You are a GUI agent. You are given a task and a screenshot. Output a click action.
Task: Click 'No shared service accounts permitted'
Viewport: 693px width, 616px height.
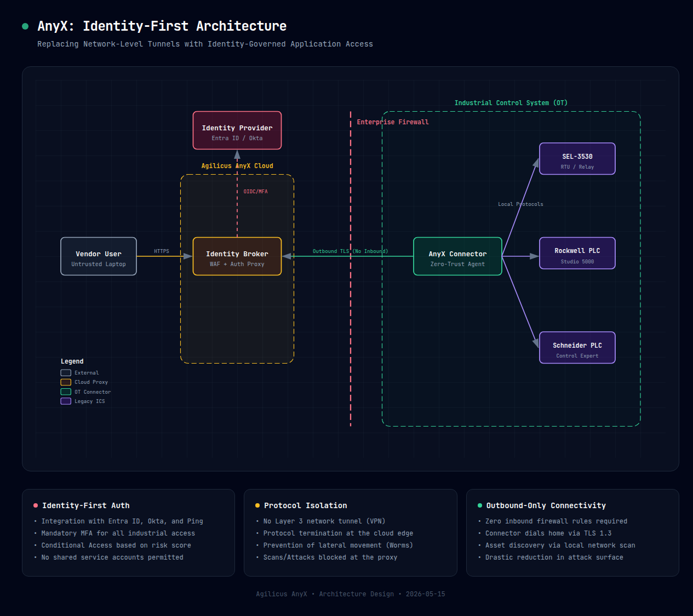(x=112, y=557)
